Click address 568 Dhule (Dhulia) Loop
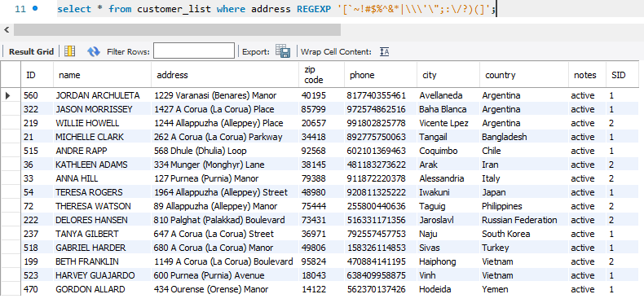Image resolution: width=644 pixels, height=303 pixels. [x=200, y=151]
